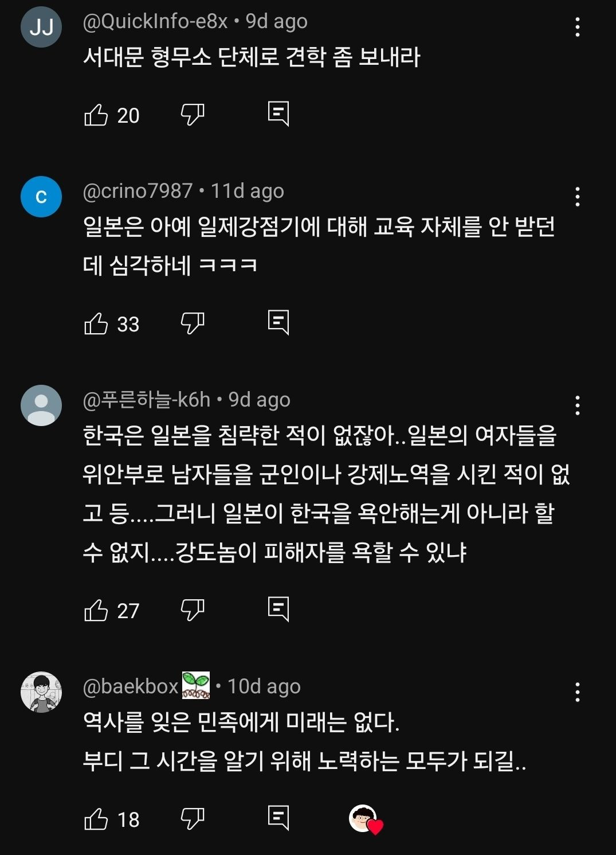Like the @crino7987 comment

coord(96,324)
